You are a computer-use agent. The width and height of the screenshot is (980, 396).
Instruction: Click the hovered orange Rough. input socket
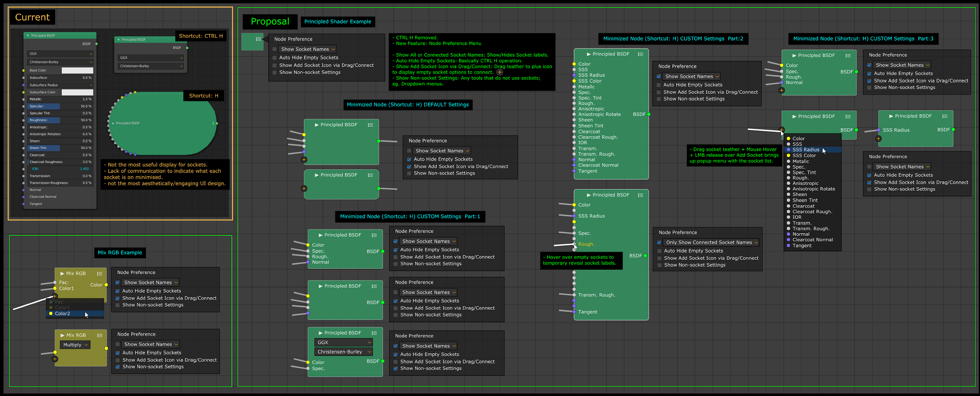pos(574,244)
